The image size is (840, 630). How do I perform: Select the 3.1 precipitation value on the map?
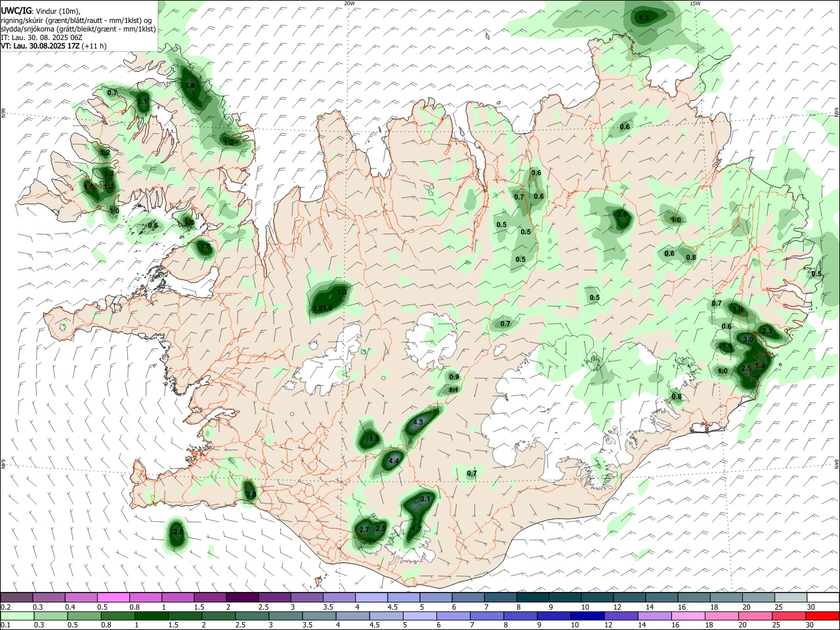tap(425, 499)
